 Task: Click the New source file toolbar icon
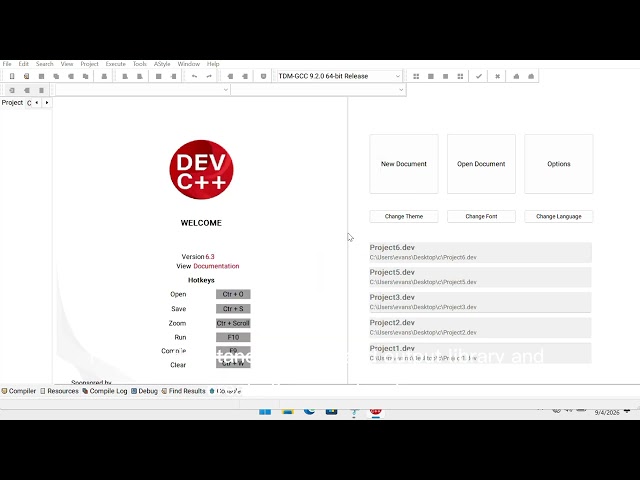tap(12, 76)
